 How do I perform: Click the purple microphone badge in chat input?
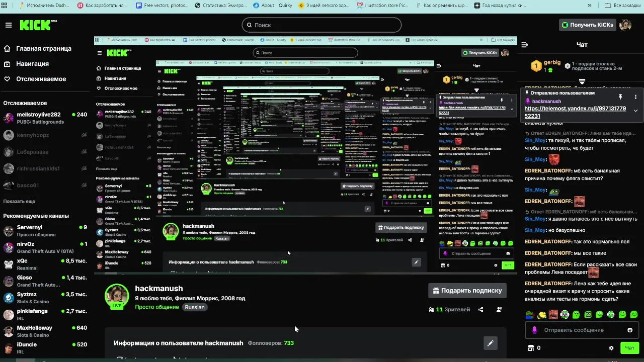534,330
